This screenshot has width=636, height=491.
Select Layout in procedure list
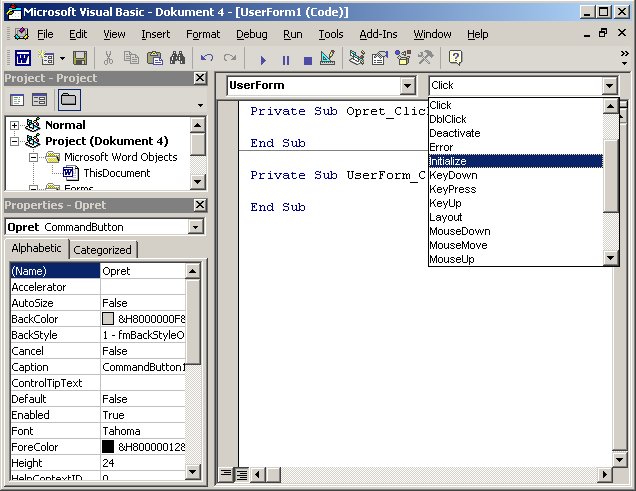(x=516, y=217)
